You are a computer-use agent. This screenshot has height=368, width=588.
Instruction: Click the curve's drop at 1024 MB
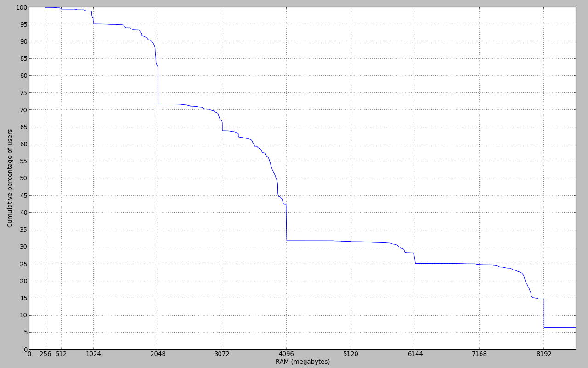tap(93, 18)
